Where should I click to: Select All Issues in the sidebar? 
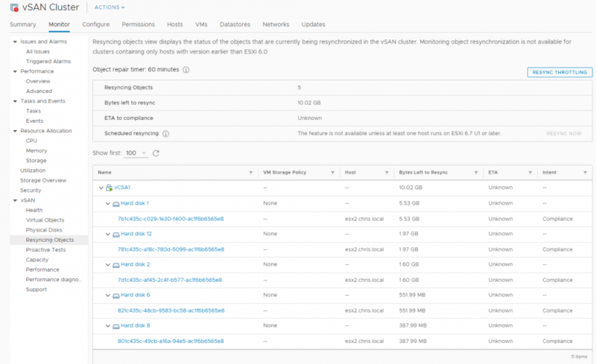pyautogui.click(x=38, y=51)
